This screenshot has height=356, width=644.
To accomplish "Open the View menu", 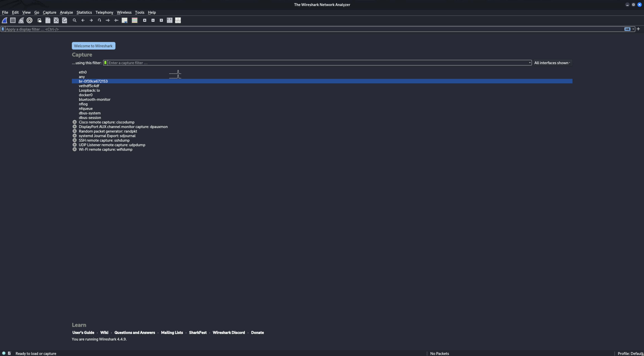I will point(26,12).
